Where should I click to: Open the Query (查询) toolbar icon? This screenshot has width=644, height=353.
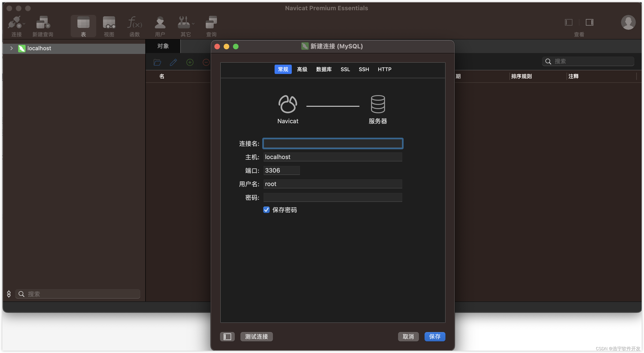pos(211,23)
